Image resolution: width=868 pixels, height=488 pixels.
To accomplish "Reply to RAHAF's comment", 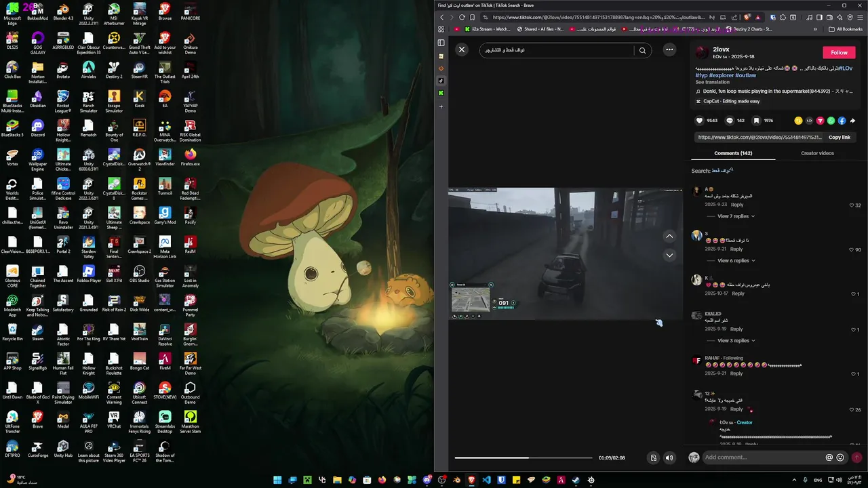I will [x=736, y=373].
